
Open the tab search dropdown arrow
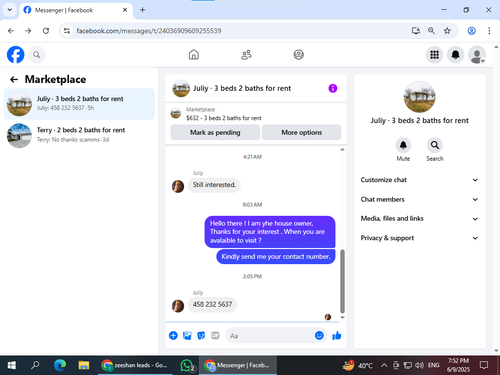coord(10,10)
